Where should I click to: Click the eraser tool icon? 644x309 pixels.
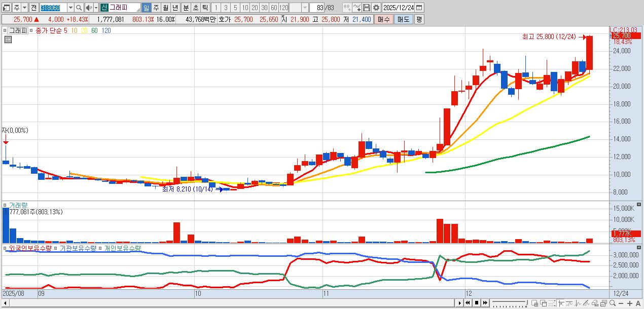[x=595, y=303]
